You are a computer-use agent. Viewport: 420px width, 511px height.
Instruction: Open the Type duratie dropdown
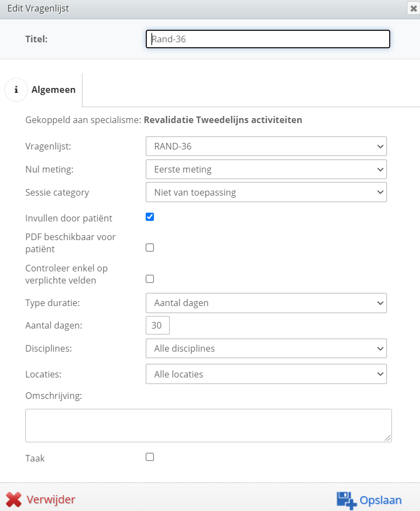[x=266, y=303]
